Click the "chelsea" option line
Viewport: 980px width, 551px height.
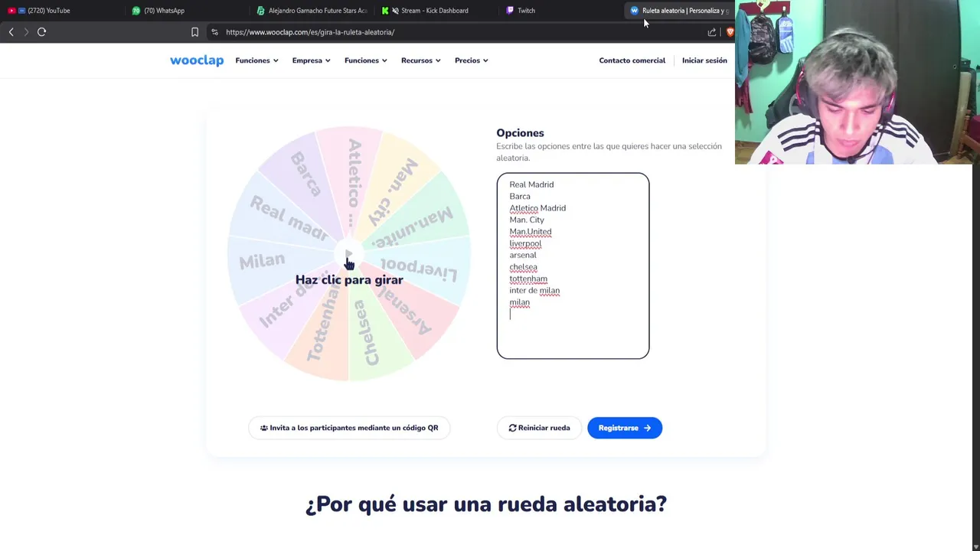pyautogui.click(x=523, y=267)
